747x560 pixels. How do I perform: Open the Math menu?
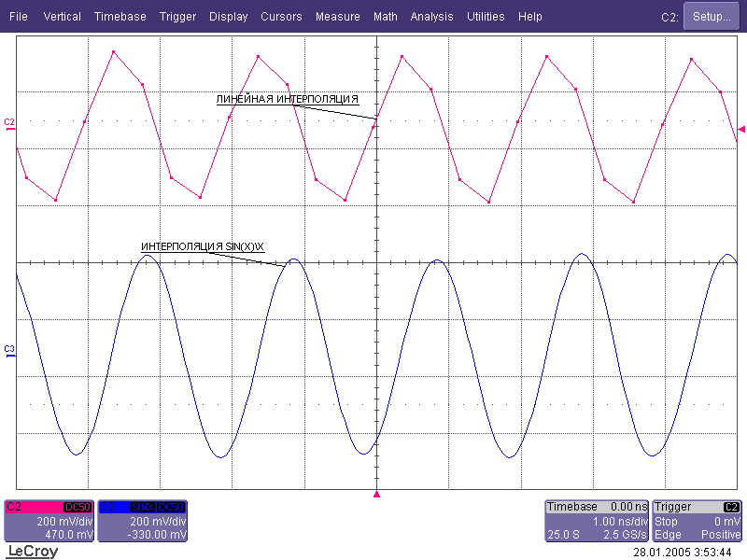click(385, 17)
